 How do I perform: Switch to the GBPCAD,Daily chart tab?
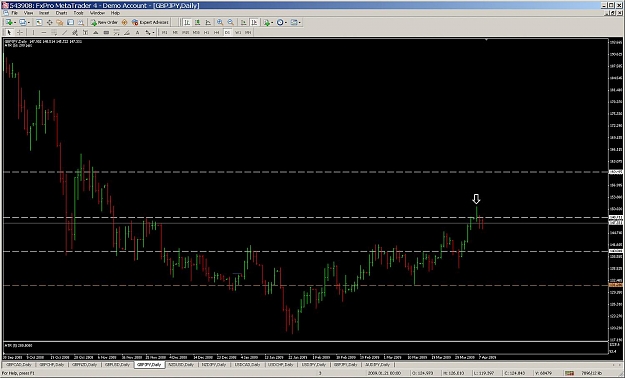pyautogui.click(x=18, y=364)
